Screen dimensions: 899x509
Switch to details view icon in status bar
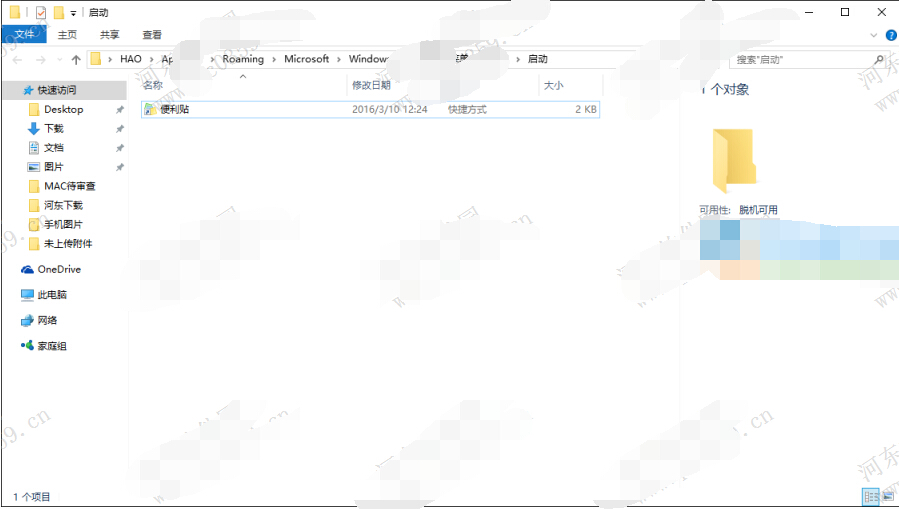[870, 496]
